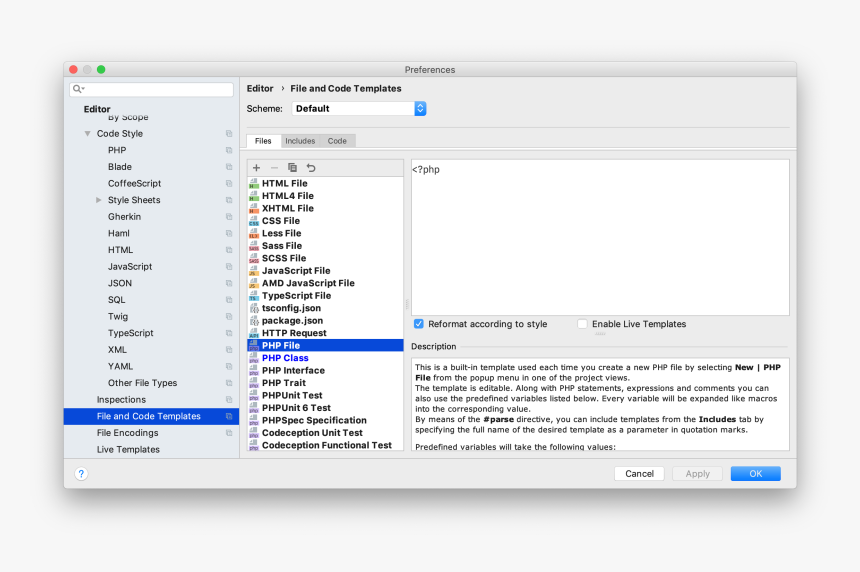Add a new template with plus icon
Screen dimensions: 860x572
pos(256,168)
